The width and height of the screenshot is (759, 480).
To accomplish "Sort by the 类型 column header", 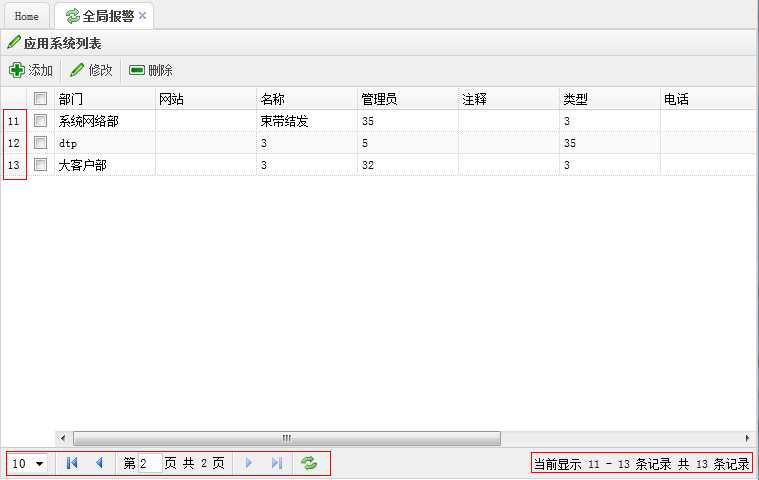I will pyautogui.click(x=610, y=99).
